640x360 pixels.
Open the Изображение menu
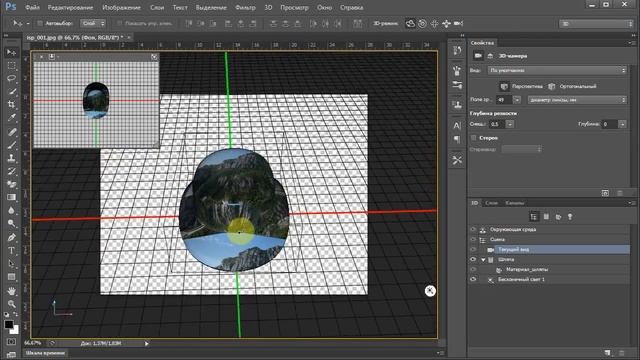click(121, 7)
